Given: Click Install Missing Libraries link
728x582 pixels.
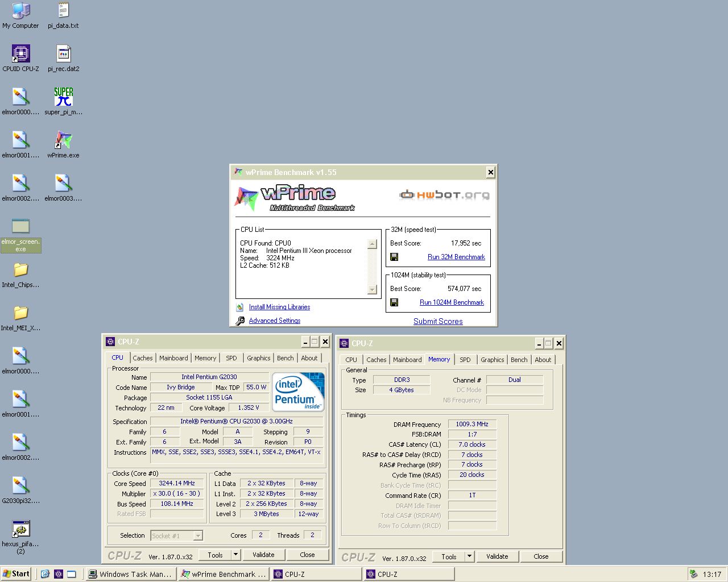Looking at the screenshot, I should click(279, 307).
